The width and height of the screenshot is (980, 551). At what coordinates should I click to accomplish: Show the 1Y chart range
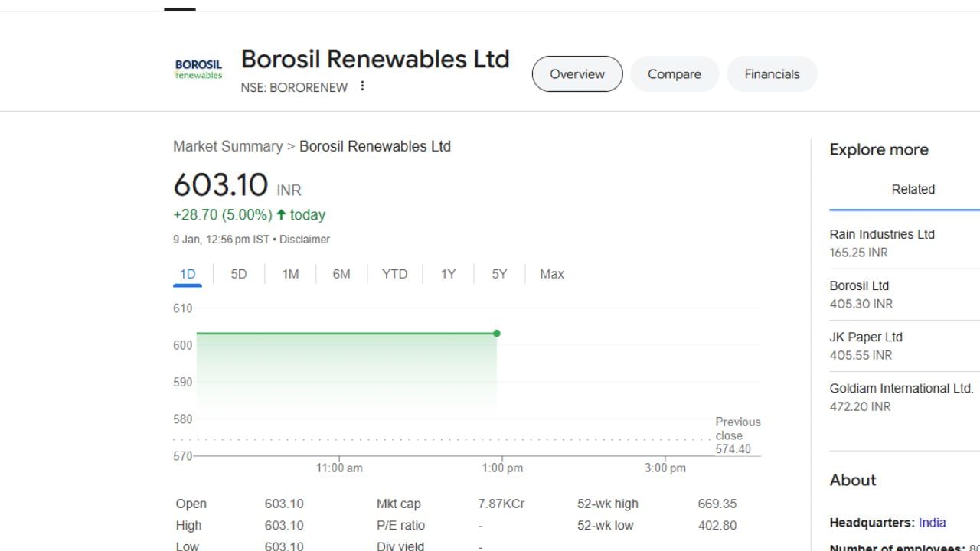[x=448, y=274]
